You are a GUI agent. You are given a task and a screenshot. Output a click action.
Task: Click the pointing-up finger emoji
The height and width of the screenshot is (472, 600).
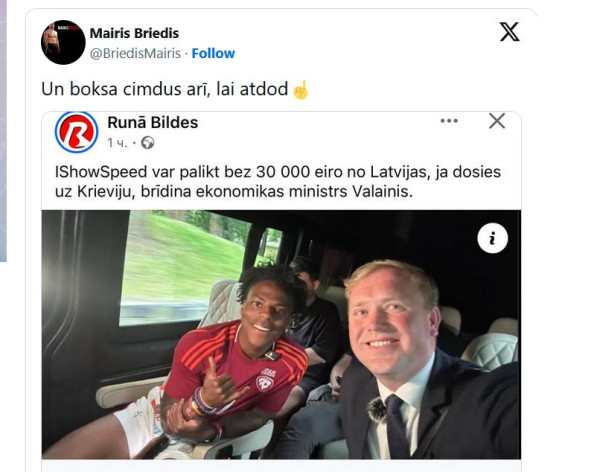pyautogui.click(x=300, y=90)
